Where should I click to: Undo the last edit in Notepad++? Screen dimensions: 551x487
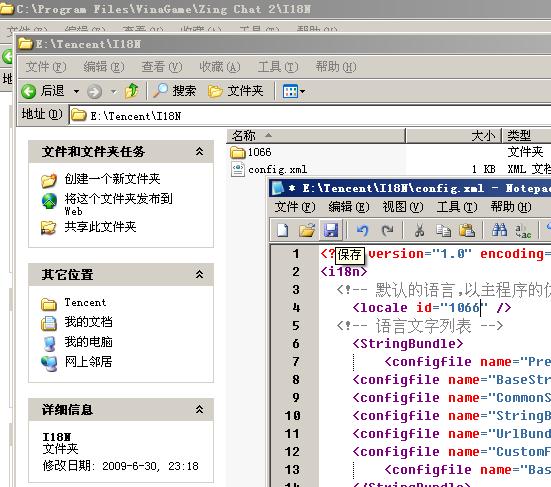tap(362, 230)
